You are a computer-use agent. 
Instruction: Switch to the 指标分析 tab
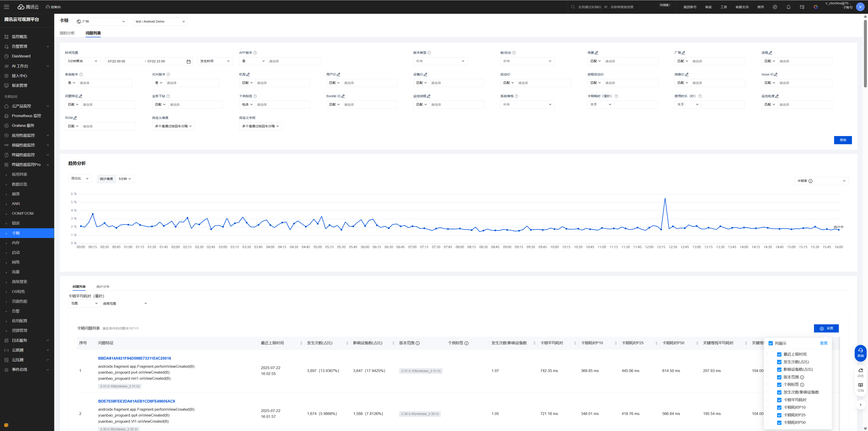point(67,33)
